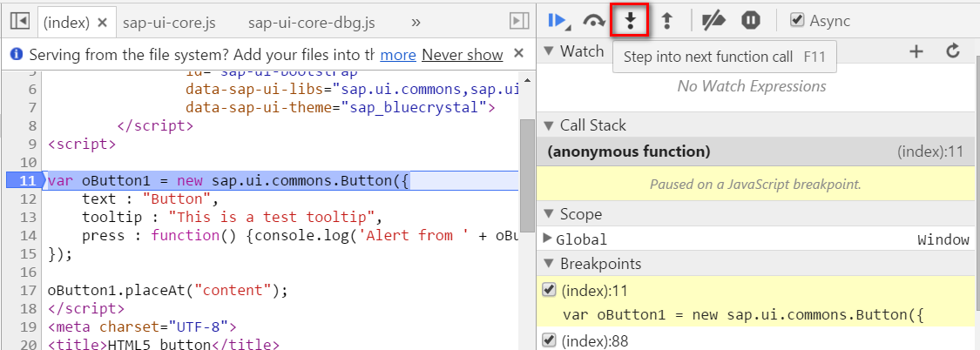Uncheck the (index):11 breakpoint
Viewport: 980px width, 350px height.
549,290
